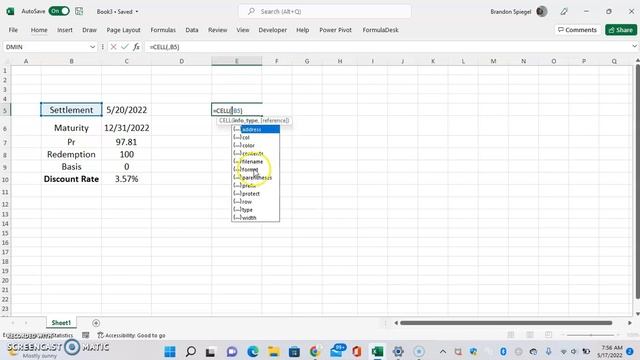This screenshot has width=640, height=360.
Task: Show hidden system tray icons chevron
Action: (x=443, y=351)
